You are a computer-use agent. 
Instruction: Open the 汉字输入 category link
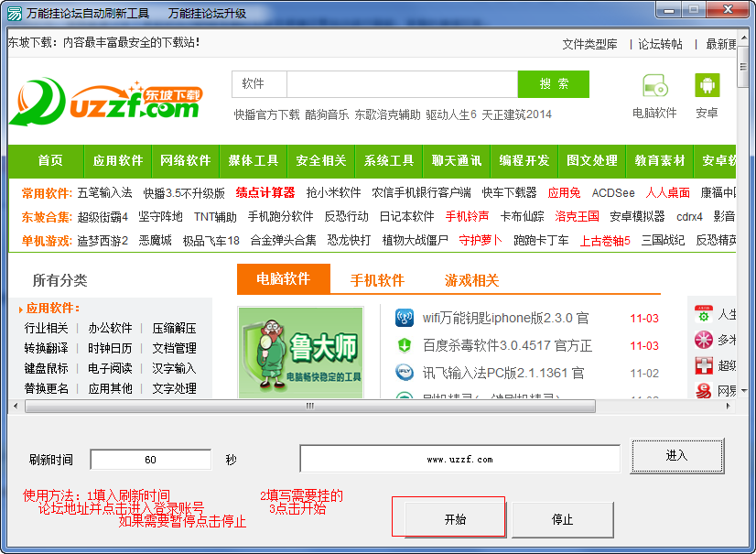(174, 368)
